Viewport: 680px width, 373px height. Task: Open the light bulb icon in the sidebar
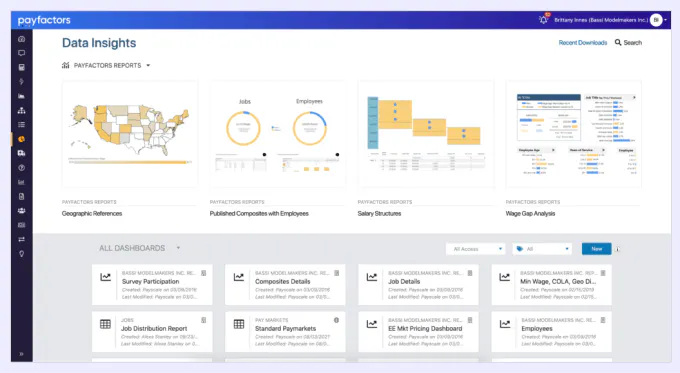tap(21, 254)
